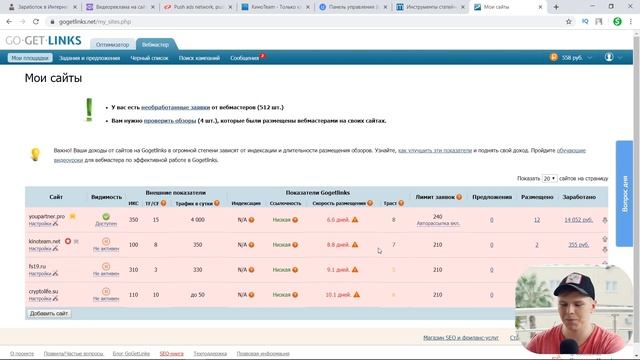Click the Низкая info icon in fs19.ru row
The width and height of the screenshot is (640, 360).
[x=295, y=270]
